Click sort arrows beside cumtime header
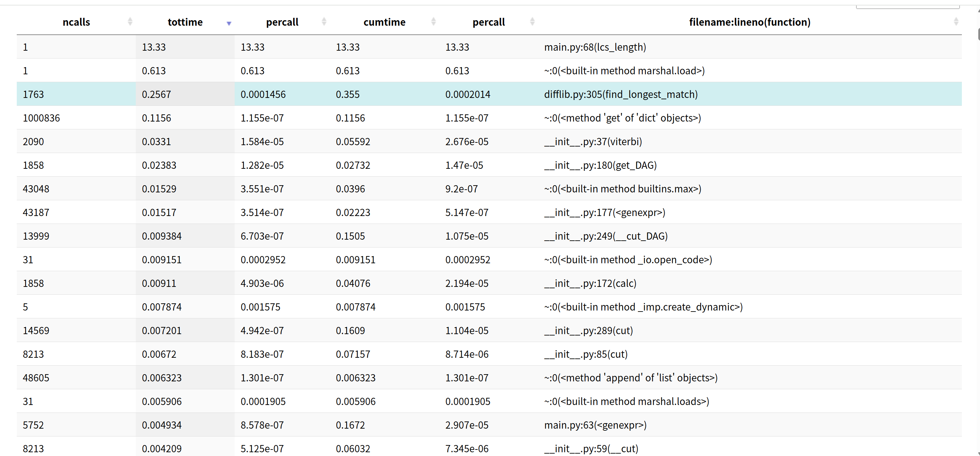 point(433,22)
